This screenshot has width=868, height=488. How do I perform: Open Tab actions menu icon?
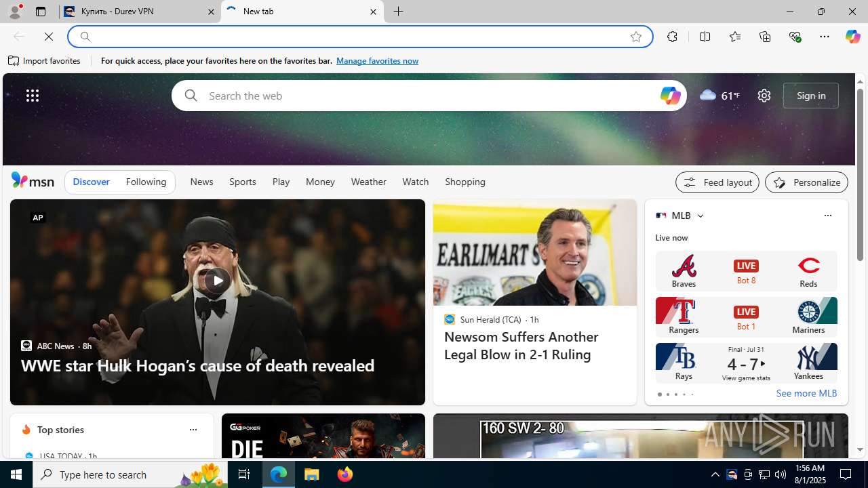pos(41,12)
